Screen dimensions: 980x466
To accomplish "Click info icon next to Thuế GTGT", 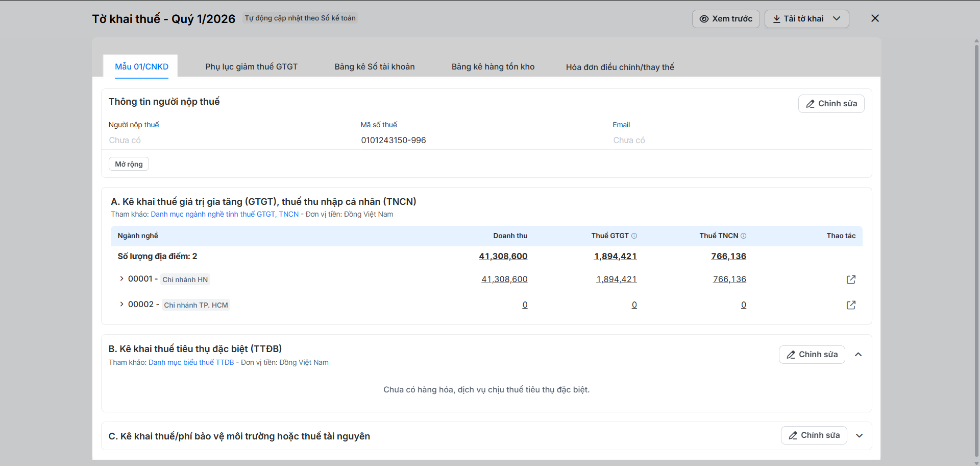I will tap(634, 236).
